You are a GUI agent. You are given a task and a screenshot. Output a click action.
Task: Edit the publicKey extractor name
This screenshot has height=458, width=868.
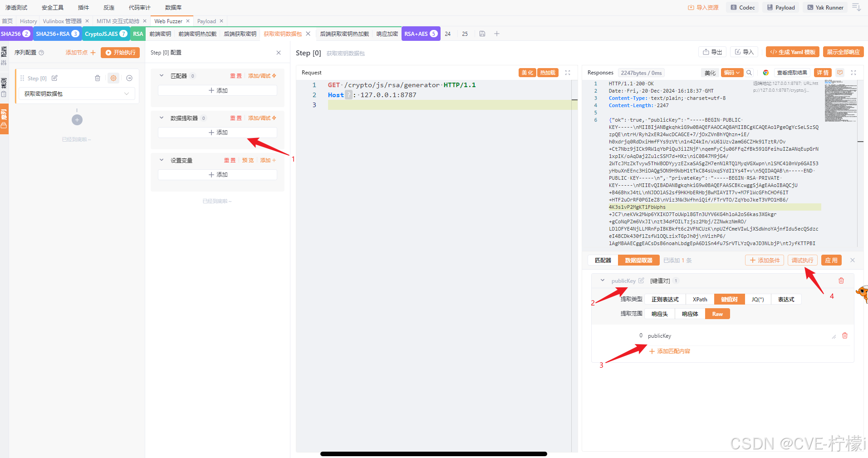[x=641, y=281]
